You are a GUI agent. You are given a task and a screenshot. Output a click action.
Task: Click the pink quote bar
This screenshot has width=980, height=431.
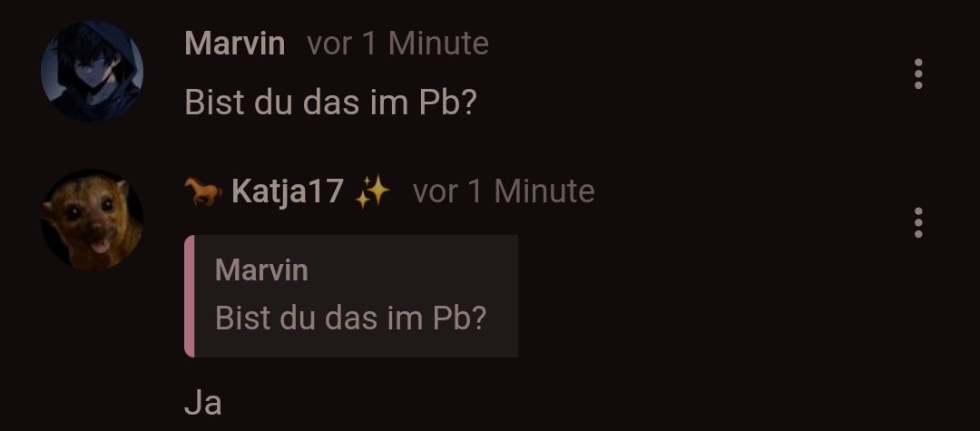pyautogui.click(x=190, y=296)
